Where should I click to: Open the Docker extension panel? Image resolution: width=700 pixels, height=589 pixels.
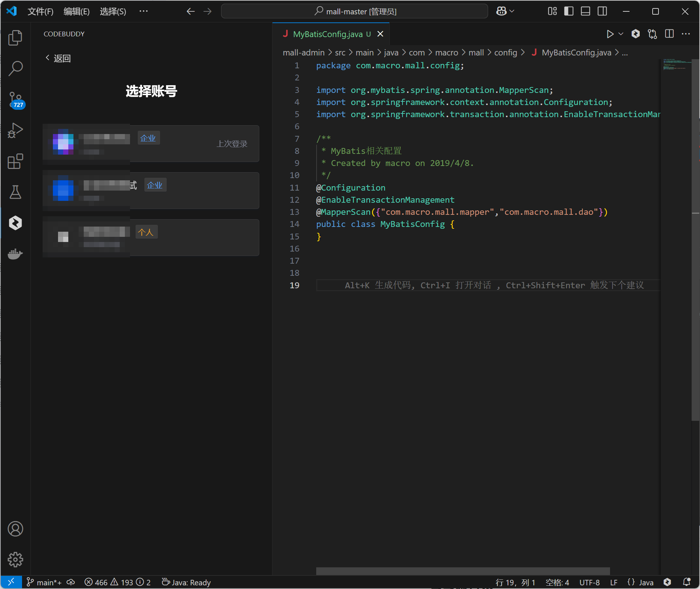click(x=15, y=254)
